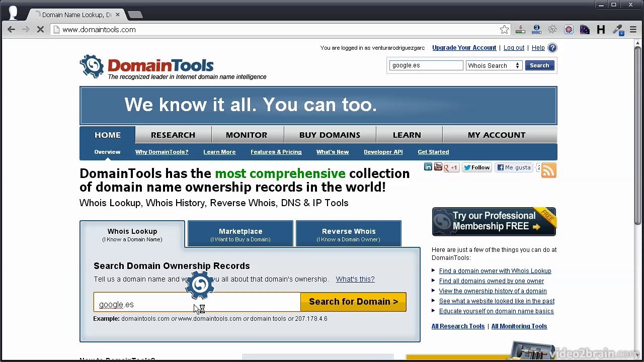Open Find a domain owner with Whois Lookup
The height and width of the screenshot is (362, 644).
pyautogui.click(x=495, y=271)
